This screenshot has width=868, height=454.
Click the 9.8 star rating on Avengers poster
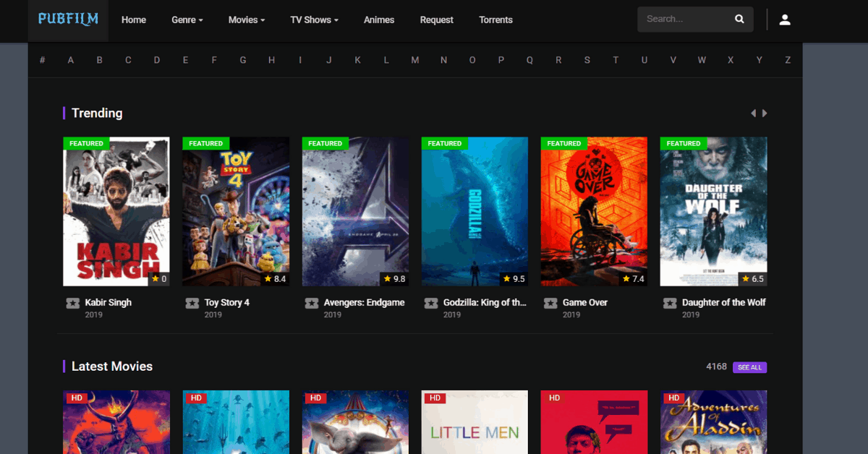pos(394,279)
